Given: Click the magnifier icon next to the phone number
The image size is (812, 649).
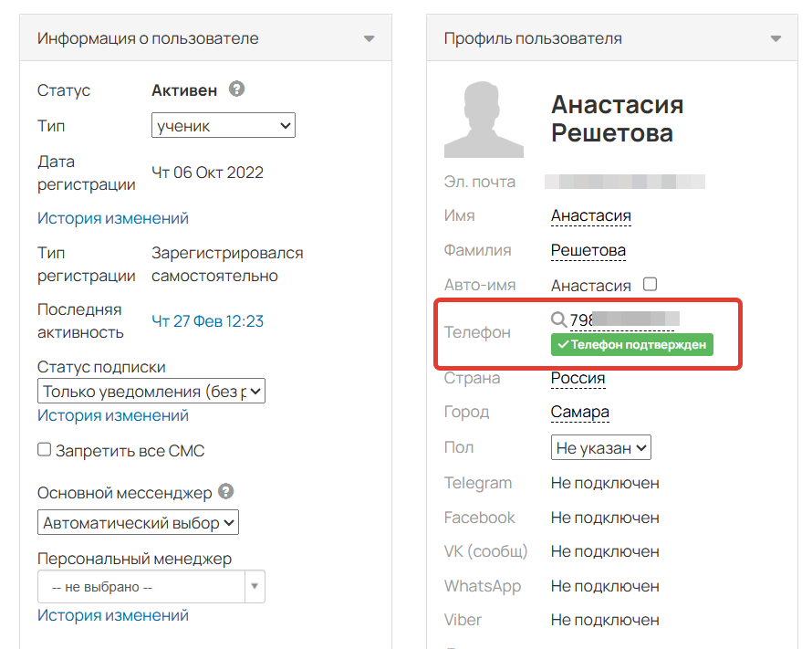Looking at the screenshot, I should pos(559,319).
